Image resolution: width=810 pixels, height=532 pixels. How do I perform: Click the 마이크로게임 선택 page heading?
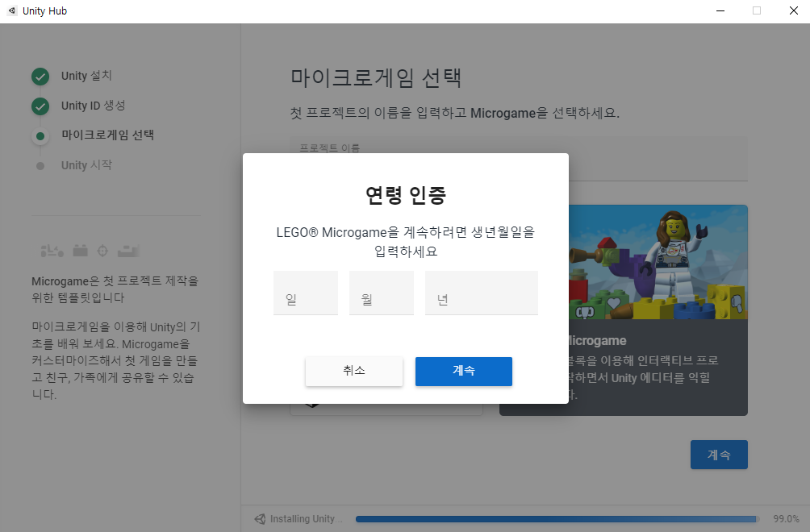(376, 78)
